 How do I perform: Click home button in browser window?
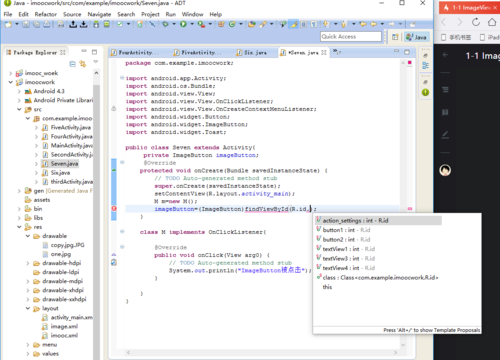coord(492,22)
